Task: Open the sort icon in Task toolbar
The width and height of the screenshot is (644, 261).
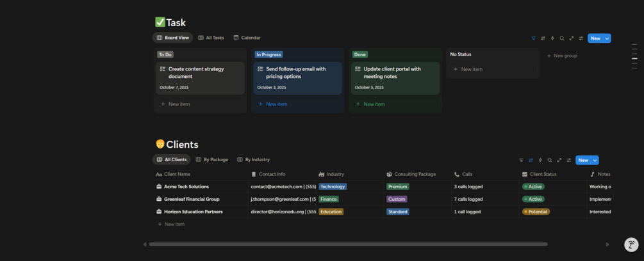Action: click(x=543, y=38)
